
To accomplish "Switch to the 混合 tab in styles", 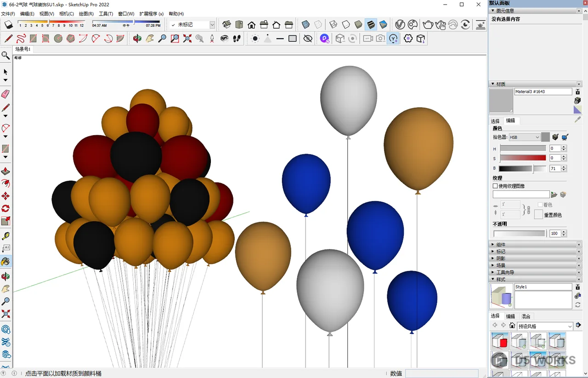I will (x=526, y=316).
